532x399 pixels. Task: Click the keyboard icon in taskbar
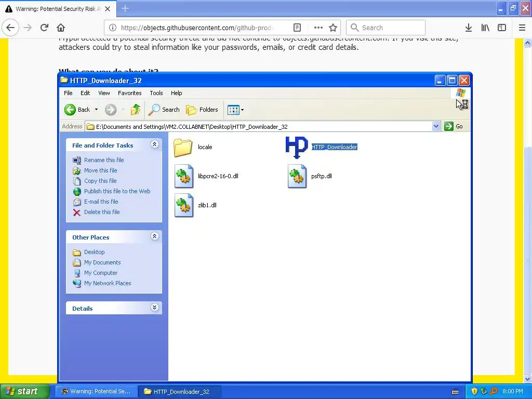pyautogui.click(x=455, y=392)
